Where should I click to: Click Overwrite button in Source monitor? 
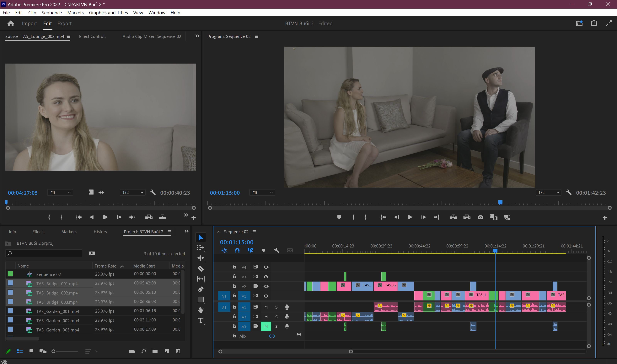[x=162, y=217]
